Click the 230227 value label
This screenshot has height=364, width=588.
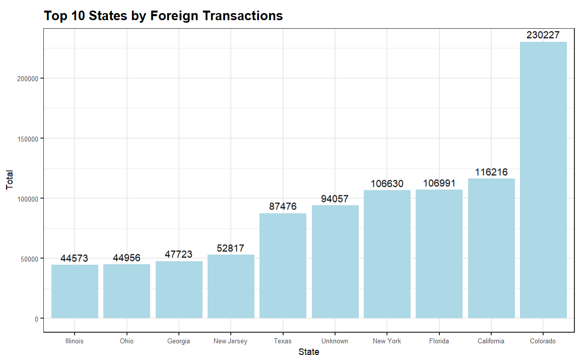click(543, 35)
